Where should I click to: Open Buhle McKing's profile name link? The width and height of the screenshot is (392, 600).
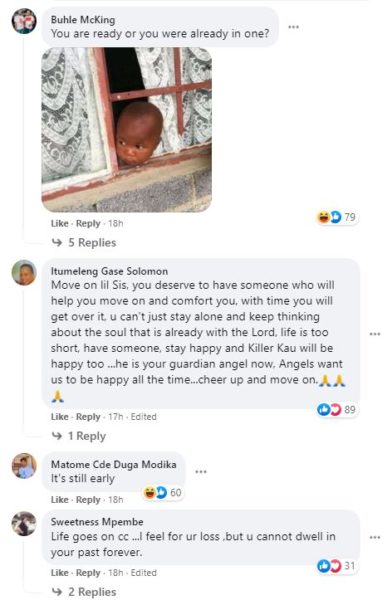83,20
